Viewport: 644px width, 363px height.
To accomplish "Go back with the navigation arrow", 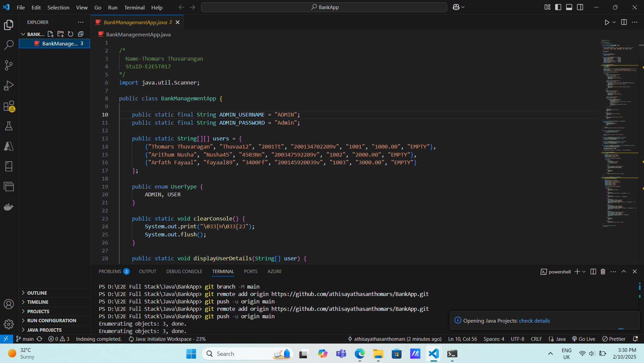I will pyautogui.click(x=181, y=7).
